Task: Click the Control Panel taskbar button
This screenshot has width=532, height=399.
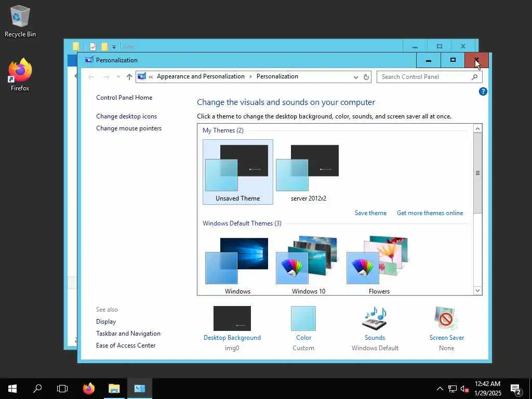Action: click(x=139, y=389)
